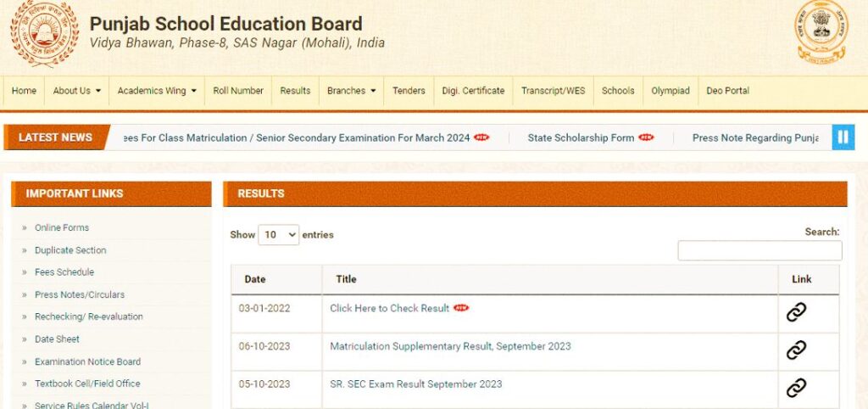Open the show entries count selector
The width and height of the screenshot is (868, 409).
point(278,235)
